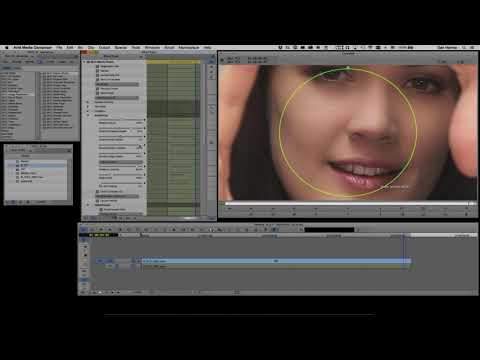Open Spotlight search in the menu bar
Screen dimensions: 480x360
pyautogui.click(x=464, y=48)
